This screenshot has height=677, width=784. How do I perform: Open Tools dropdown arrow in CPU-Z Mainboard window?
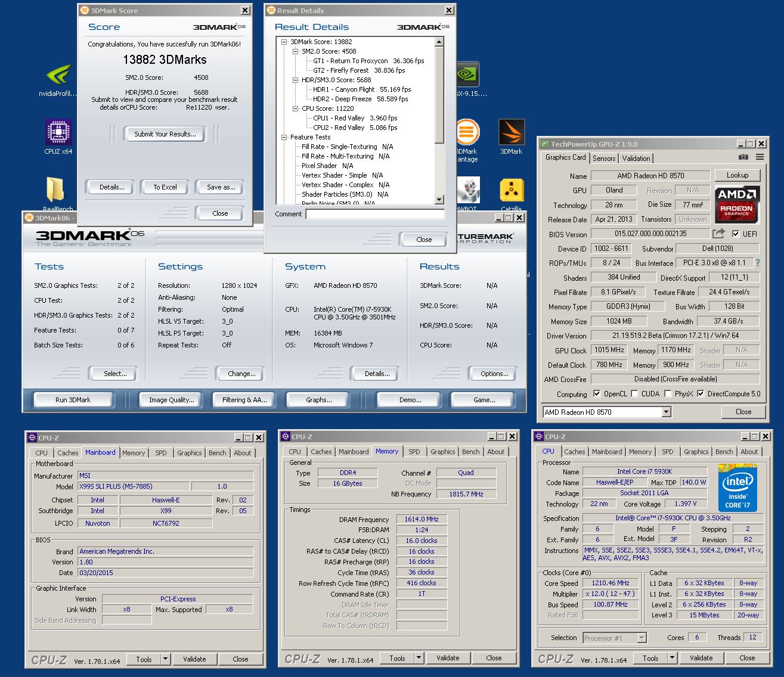pyautogui.click(x=165, y=659)
